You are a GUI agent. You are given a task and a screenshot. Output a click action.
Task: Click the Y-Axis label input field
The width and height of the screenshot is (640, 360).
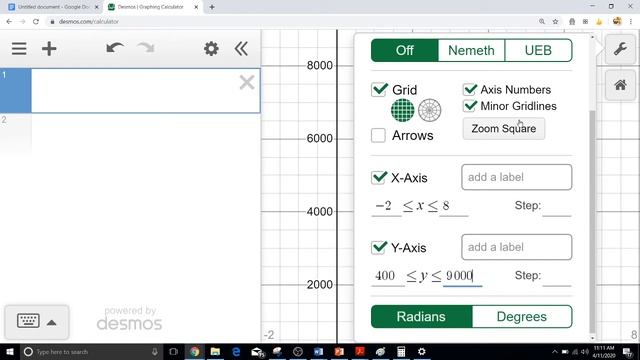click(x=517, y=247)
